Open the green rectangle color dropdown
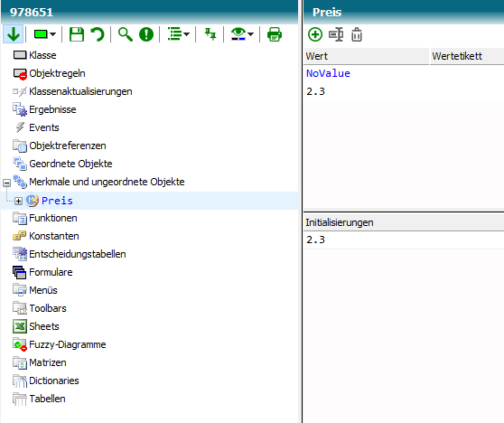 [45, 34]
